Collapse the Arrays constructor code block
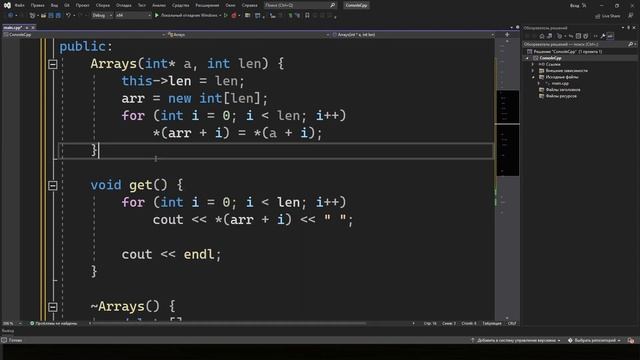The image size is (640, 360). 53,64
